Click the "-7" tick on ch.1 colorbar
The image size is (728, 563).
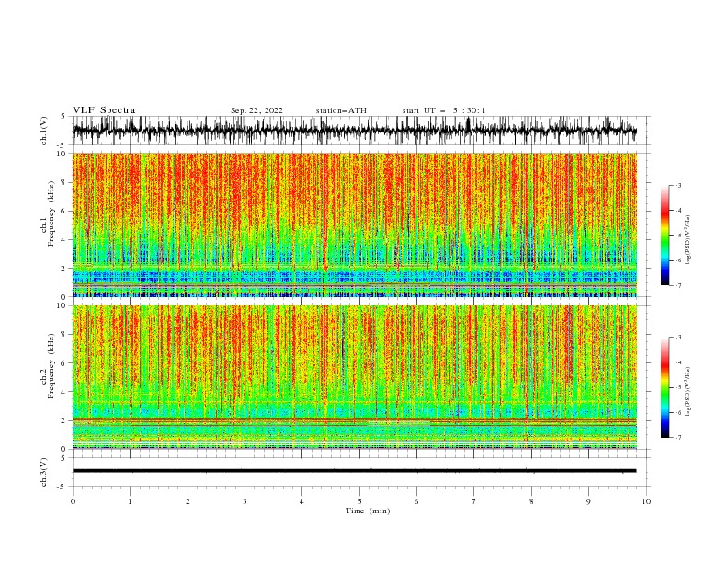coord(677,285)
